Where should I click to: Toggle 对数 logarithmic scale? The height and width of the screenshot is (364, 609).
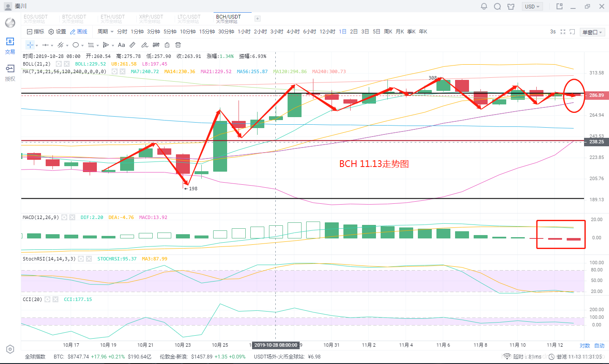[585, 345]
